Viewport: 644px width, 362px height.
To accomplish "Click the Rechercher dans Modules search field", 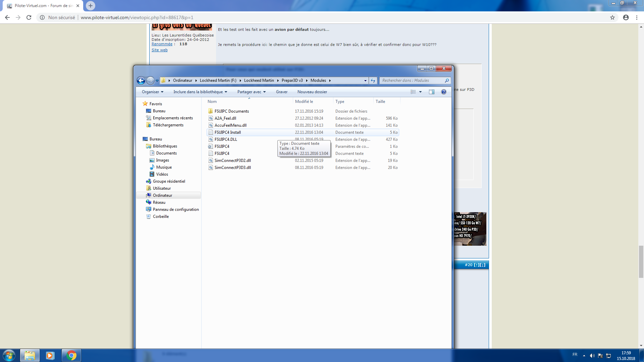I will point(415,80).
